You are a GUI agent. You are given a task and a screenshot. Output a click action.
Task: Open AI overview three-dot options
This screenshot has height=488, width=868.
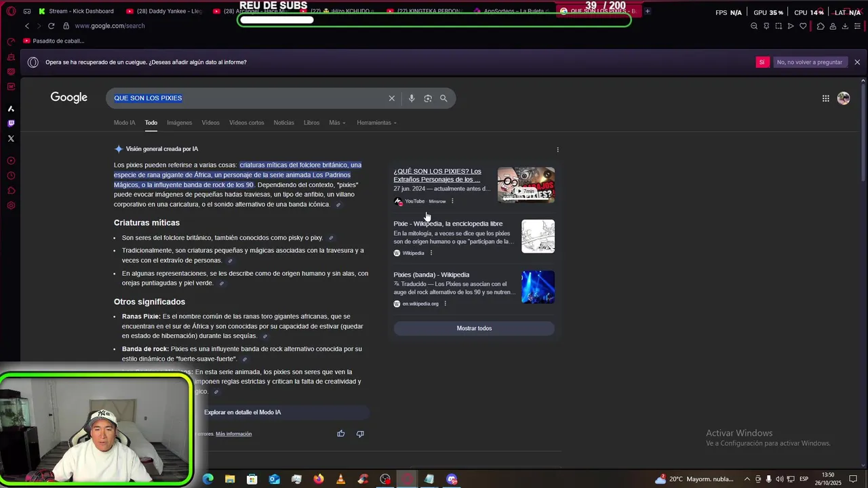pos(558,150)
